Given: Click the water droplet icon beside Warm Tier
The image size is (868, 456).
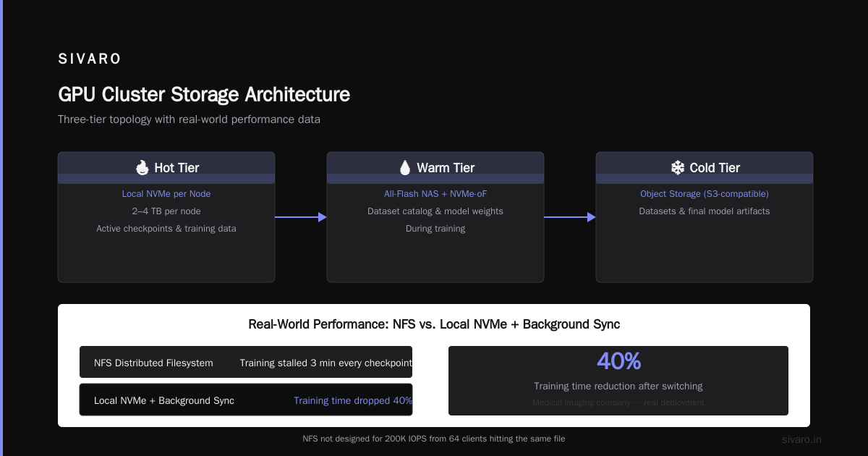Looking at the screenshot, I should point(404,168).
